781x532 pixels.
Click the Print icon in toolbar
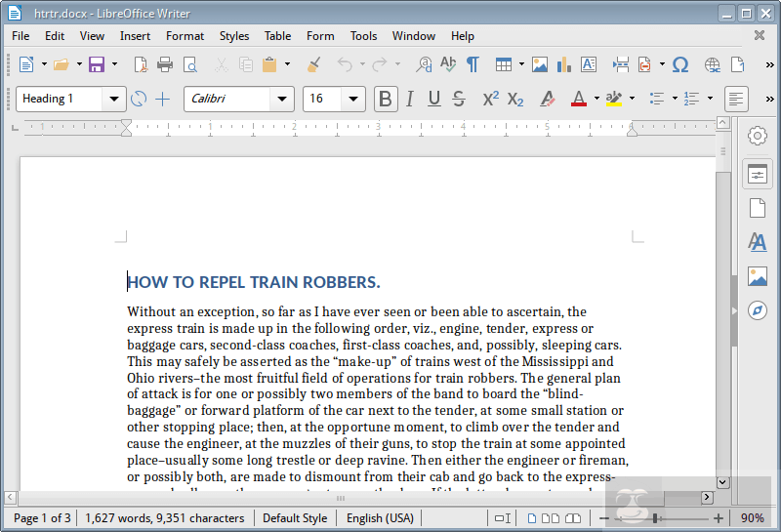[x=165, y=64]
